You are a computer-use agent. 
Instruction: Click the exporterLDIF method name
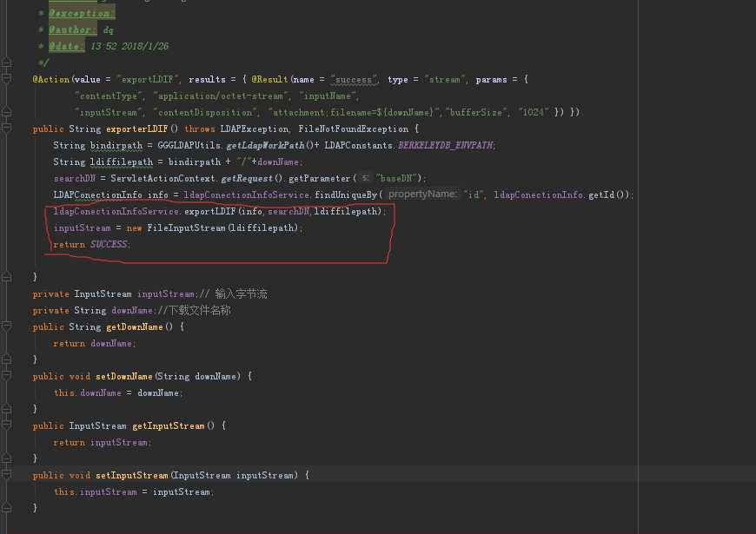click(x=137, y=129)
